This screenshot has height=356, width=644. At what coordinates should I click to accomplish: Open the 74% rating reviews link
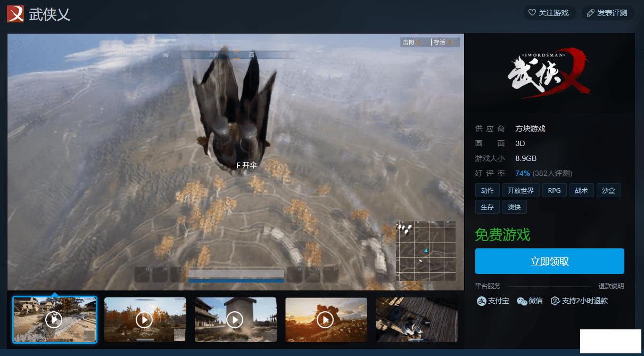pos(522,173)
